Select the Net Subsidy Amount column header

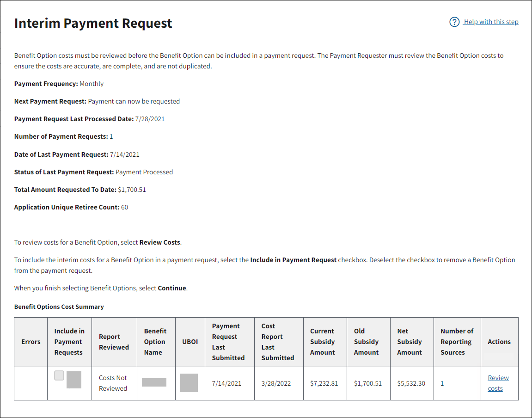point(410,342)
